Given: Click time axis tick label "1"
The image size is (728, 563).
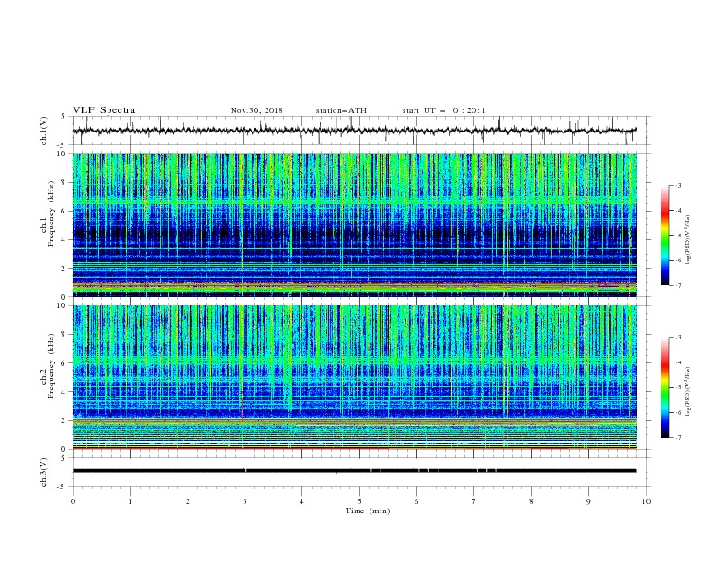Looking at the screenshot, I should pyautogui.click(x=130, y=501).
